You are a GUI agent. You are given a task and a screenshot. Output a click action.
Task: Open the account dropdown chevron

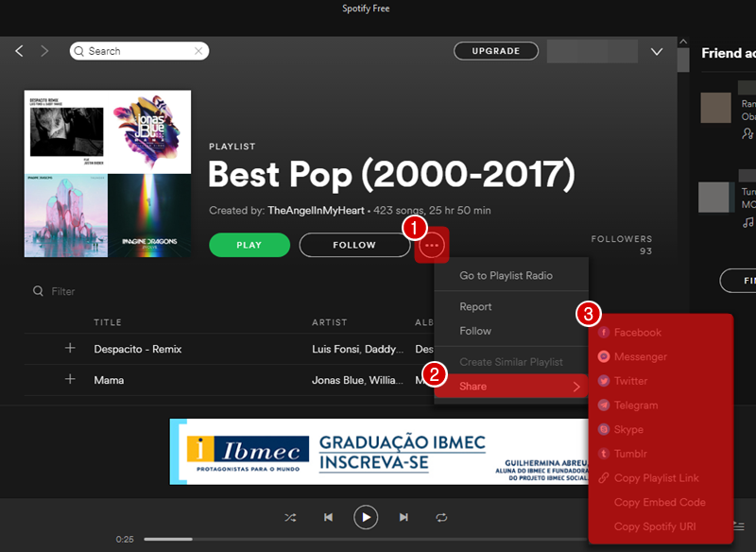(x=656, y=52)
